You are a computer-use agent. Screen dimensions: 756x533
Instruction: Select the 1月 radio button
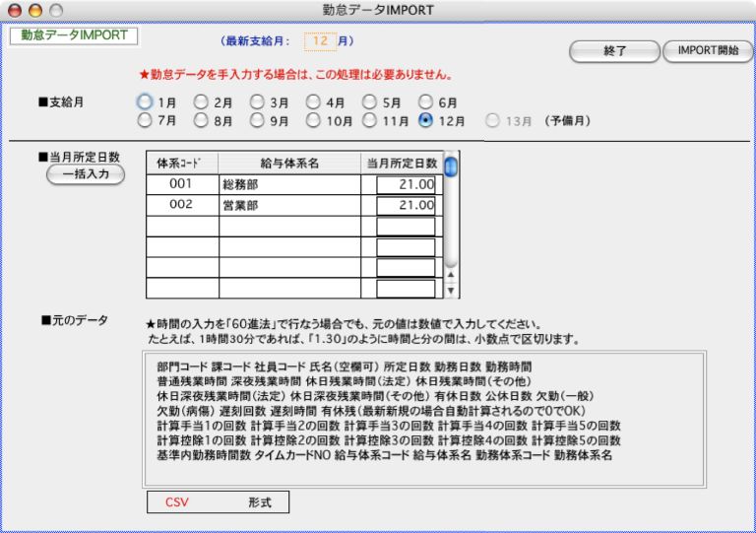(x=146, y=101)
